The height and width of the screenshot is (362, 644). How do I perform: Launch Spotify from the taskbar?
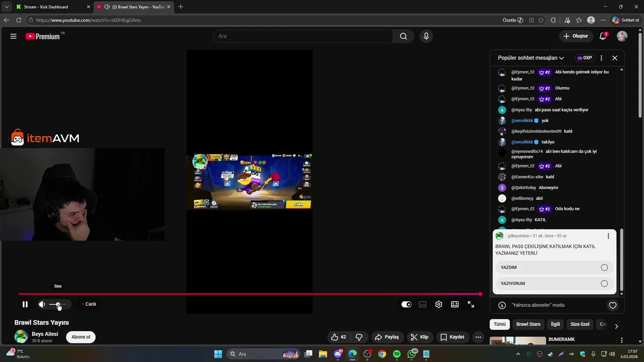coord(396,354)
